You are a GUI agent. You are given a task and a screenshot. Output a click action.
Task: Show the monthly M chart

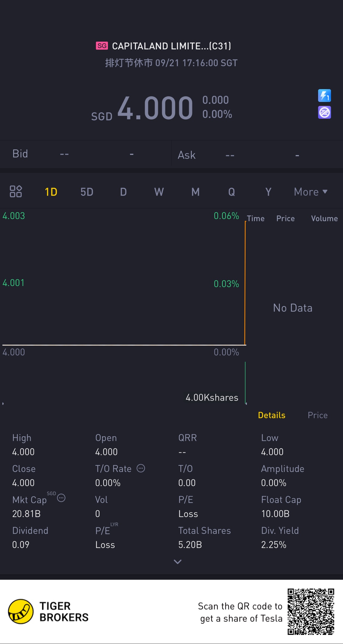coord(195,192)
